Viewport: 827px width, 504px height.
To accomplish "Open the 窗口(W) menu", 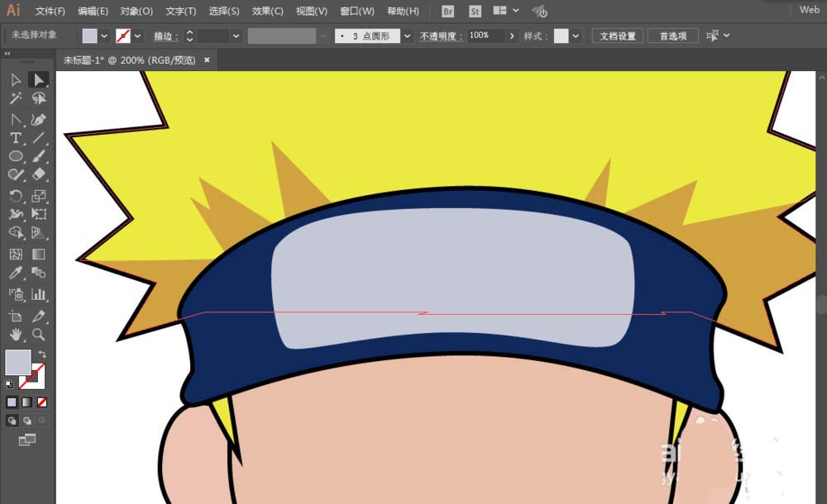I will pos(357,11).
